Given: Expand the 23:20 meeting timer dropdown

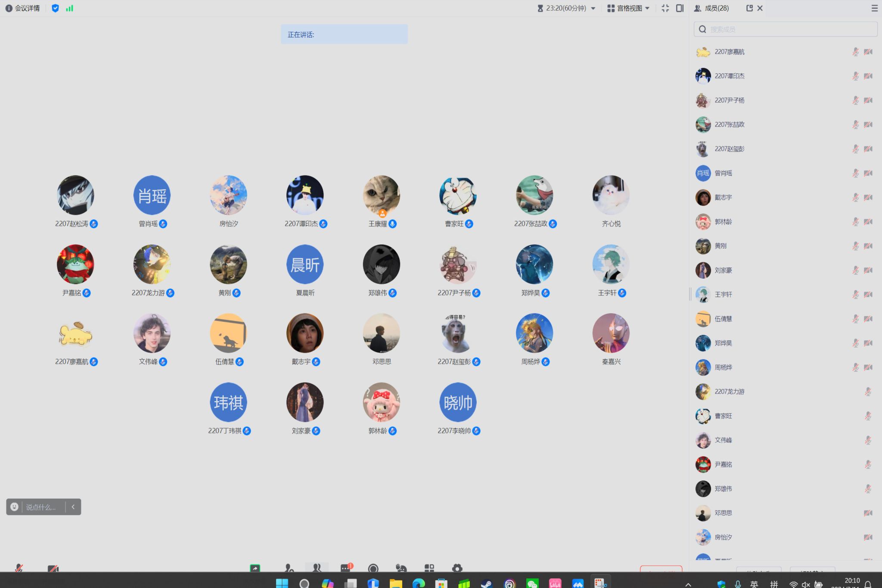Looking at the screenshot, I should pyautogui.click(x=593, y=8).
